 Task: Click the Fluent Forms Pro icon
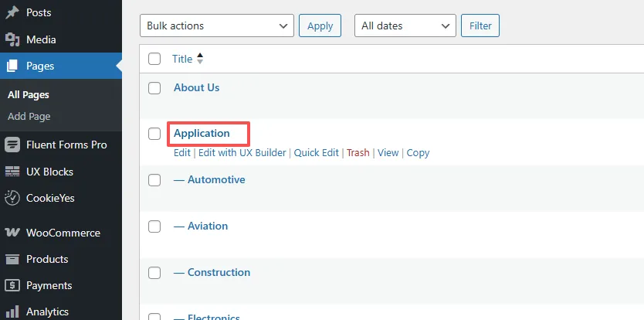point(12,145)
